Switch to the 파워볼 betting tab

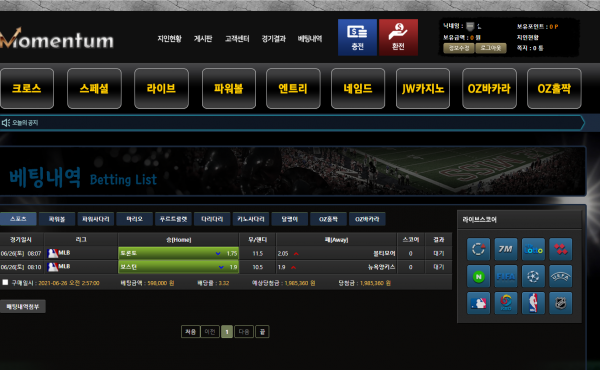(x=57, y=219)
